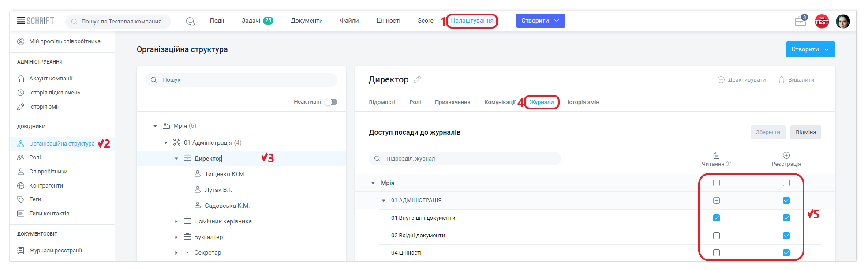Click the info icon next to Читання

pyautogui.click(x=729, y=164)
